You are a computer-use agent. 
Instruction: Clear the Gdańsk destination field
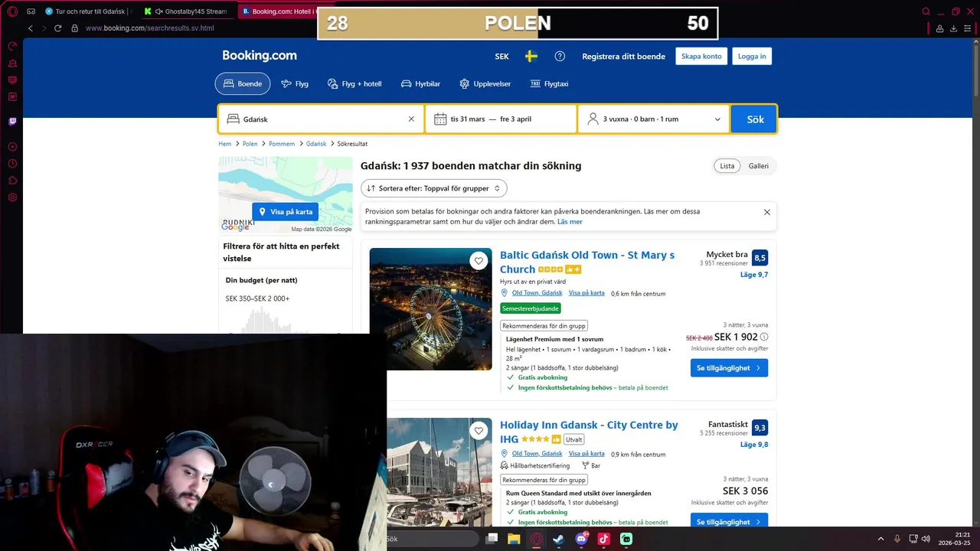411,119
